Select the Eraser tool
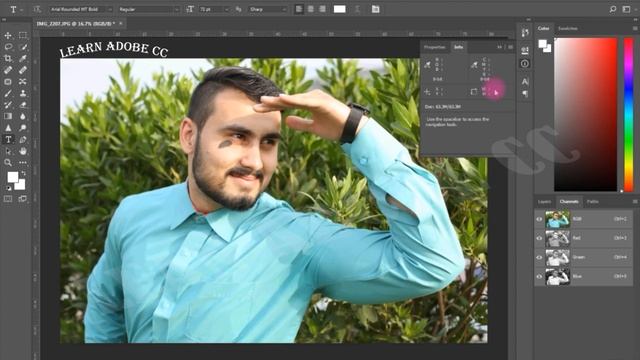Image resolution: width=640 pixels, height=360 pixels. pos(23,105)
